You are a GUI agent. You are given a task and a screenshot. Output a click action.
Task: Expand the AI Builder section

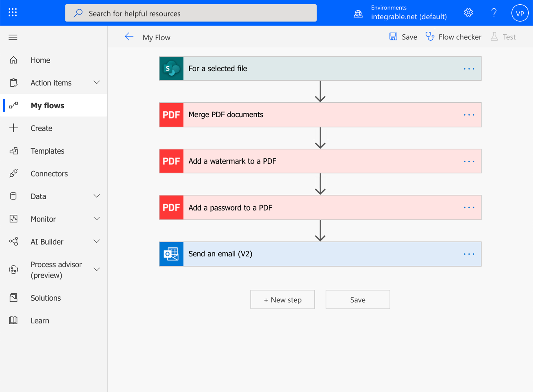coord(96,241)
